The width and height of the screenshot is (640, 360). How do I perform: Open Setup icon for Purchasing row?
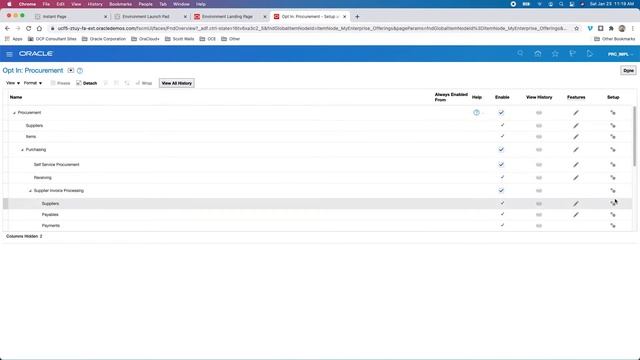pos(613,150)
